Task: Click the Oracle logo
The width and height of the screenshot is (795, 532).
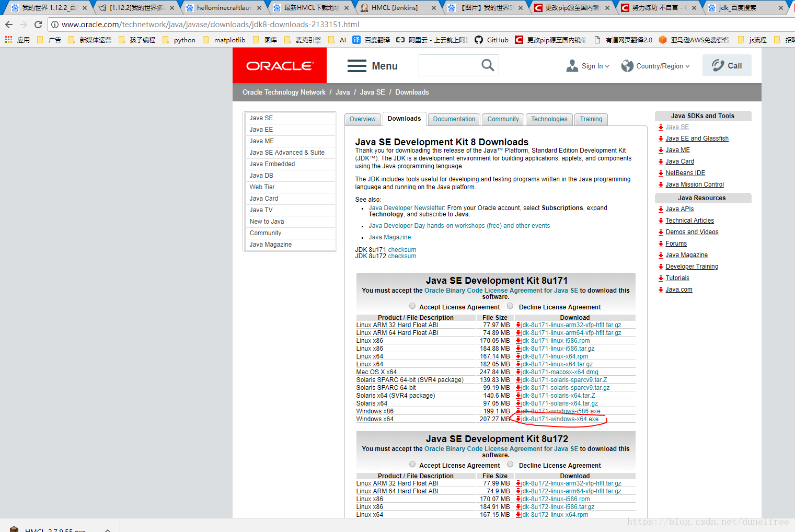Action: [280, 65]
